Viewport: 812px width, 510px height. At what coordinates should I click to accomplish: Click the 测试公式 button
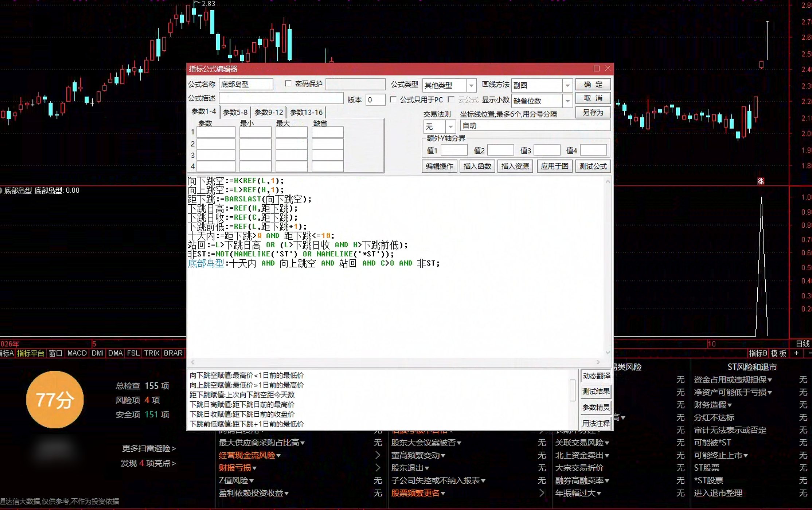(593, 166)
